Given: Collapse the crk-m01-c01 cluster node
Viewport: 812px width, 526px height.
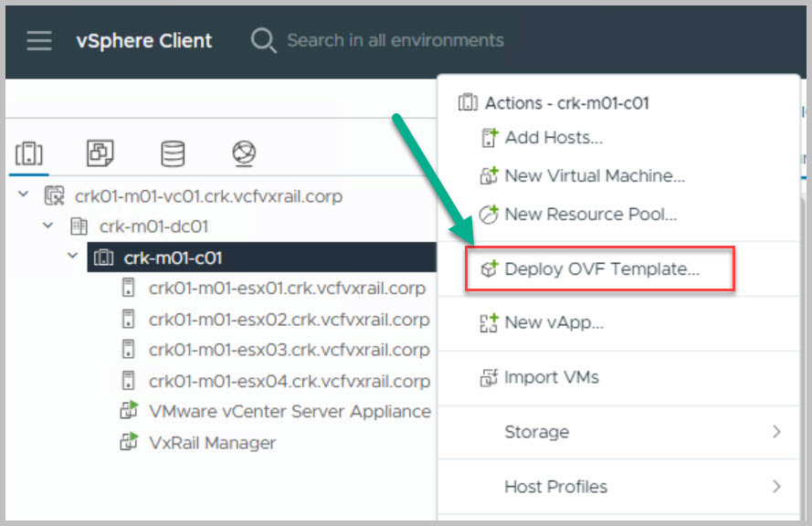Looking at the screenshot, I should [72, 257].
